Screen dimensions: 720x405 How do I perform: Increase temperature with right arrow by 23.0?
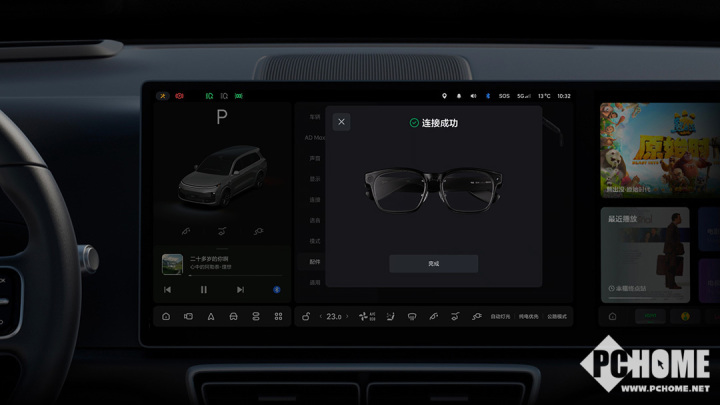[348, 317]
